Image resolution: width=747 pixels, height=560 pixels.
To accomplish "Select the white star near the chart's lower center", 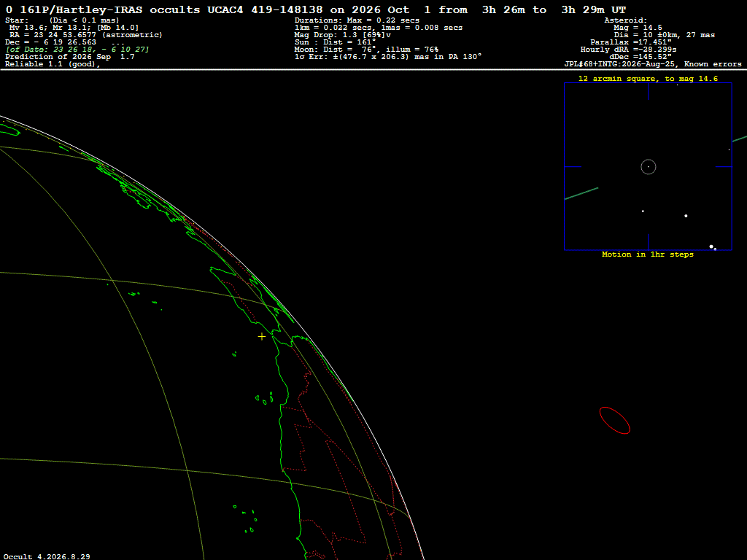I will [686, 216].
